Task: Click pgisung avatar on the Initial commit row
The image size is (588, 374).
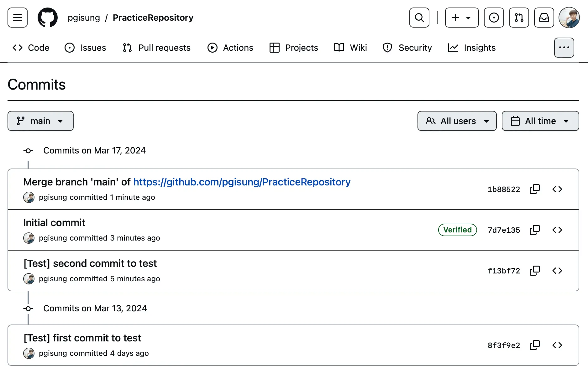Action: tap(29, 238)
